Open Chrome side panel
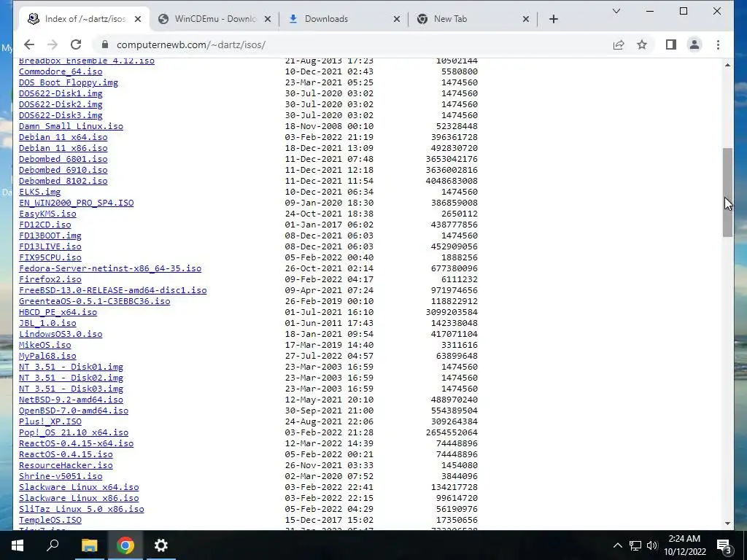Image resolution: width=747 pixels, height=560 pixels. tap(671, 44)
